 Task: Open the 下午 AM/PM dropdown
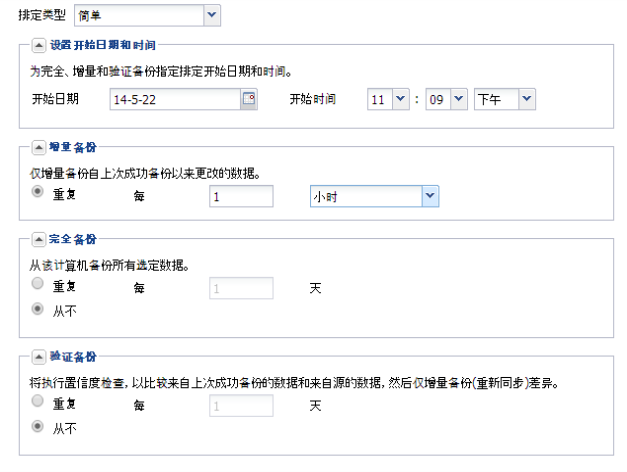(x=505, y=98)
